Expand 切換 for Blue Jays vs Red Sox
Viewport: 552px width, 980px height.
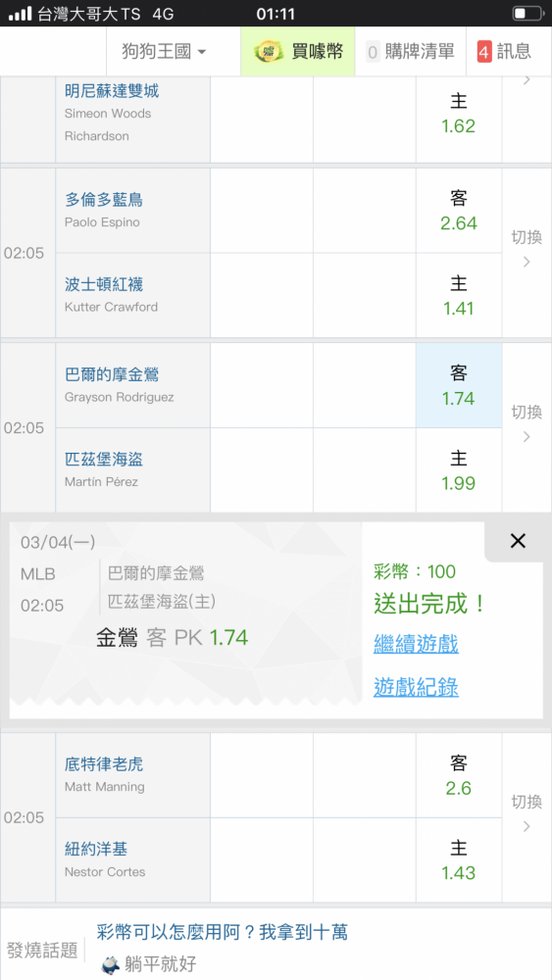coord(527,249)
